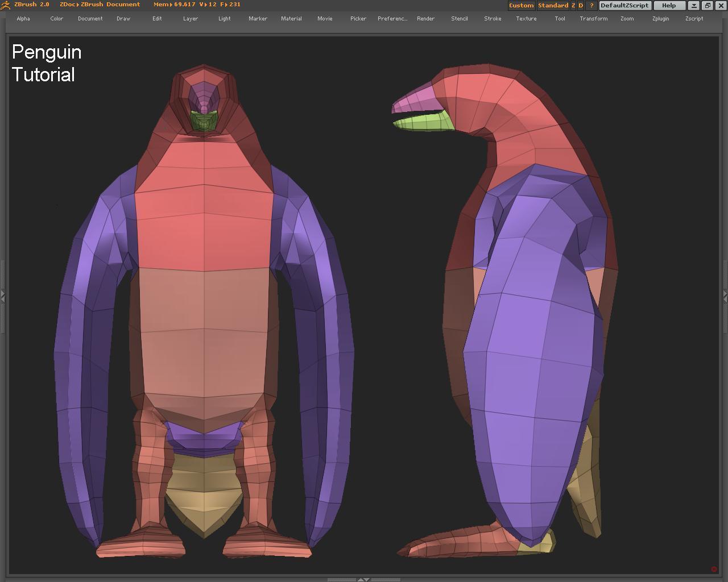Image resolution: width=728 pixels, height=582 pixels.
Task: Click the Z interface toggle button
Action: tap(573, 6)
